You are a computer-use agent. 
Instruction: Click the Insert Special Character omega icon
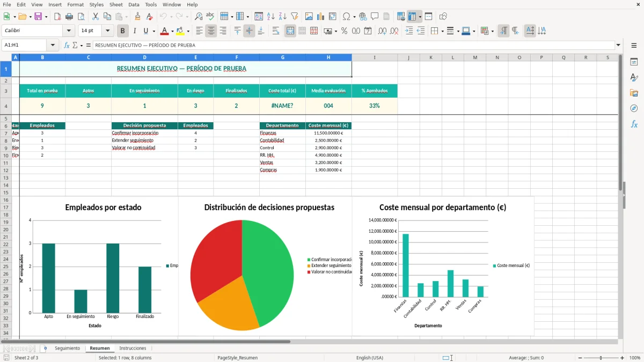click(x=347, y=17)
